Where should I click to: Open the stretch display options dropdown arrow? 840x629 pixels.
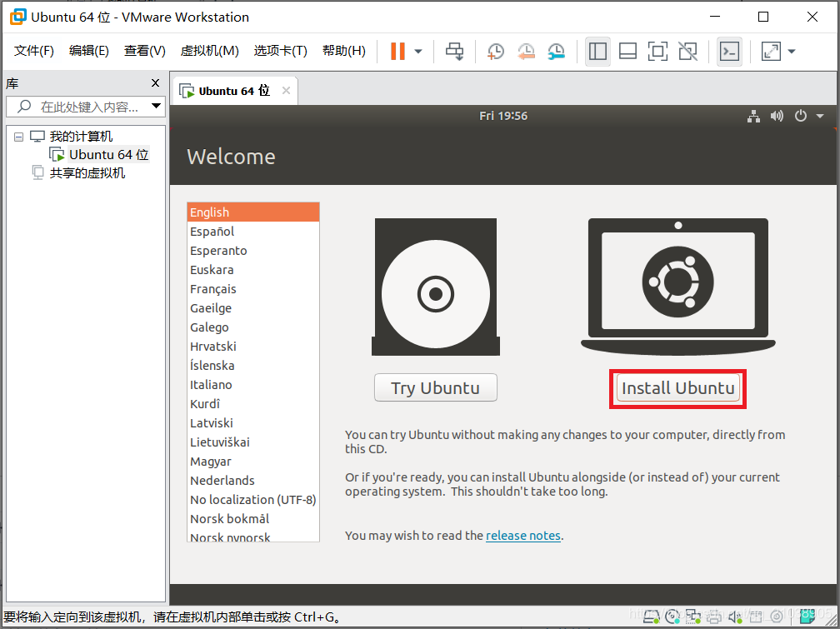tap(792, 52)
